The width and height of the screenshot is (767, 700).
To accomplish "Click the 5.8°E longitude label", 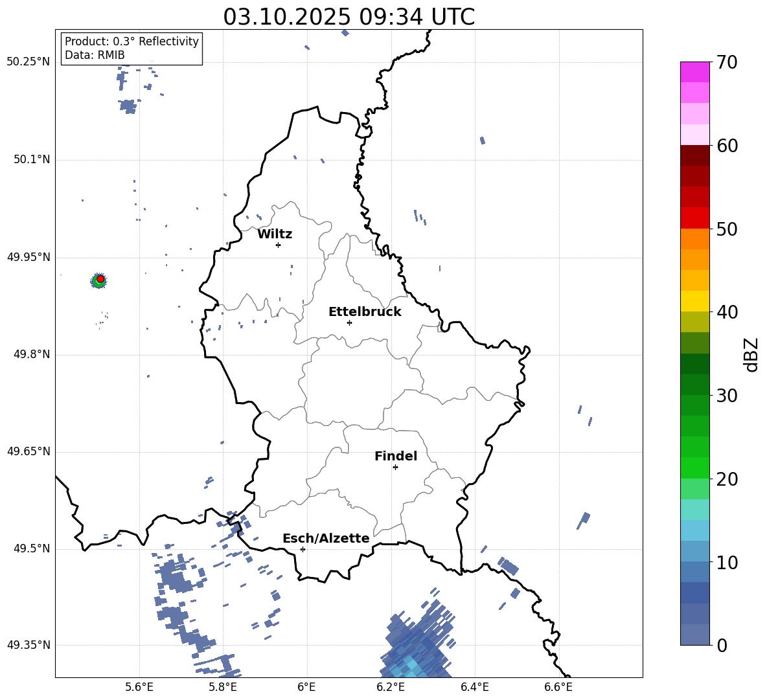I will point(223,687).
